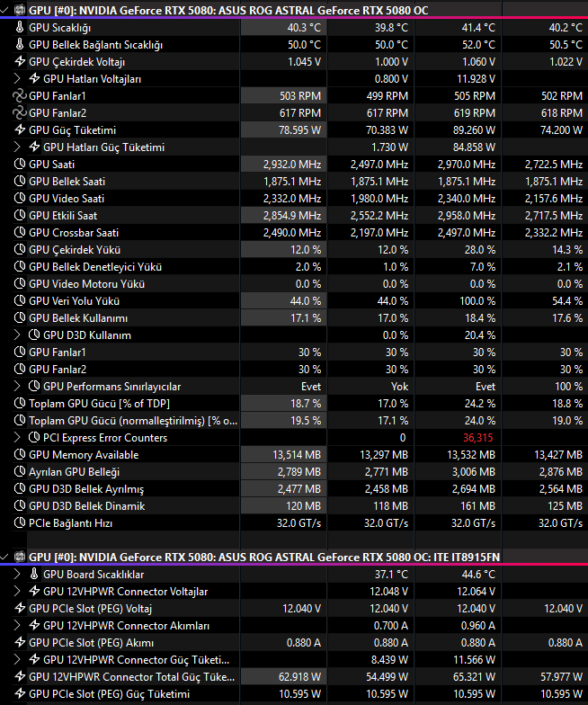The width and height of the screenshot is (588, 705).
Task: Select the GPU Güç Tüketimi row label
Action: click(x=72, y=130)
